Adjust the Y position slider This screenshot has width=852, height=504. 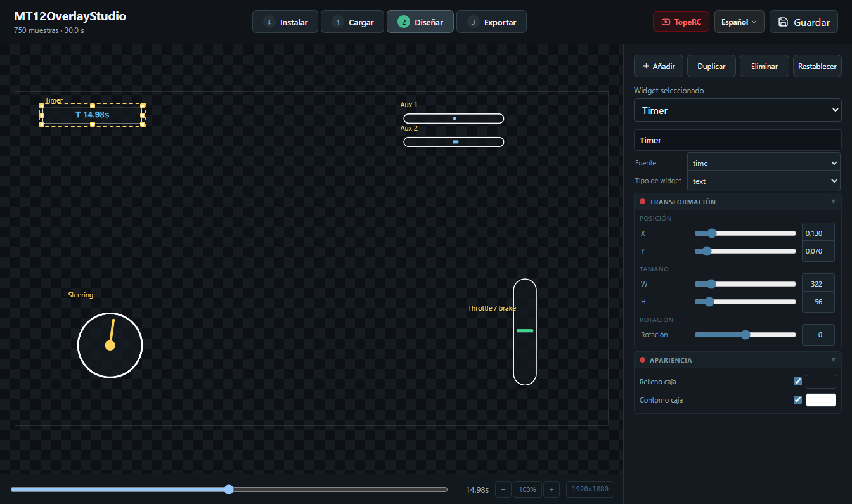click(745, 251)
